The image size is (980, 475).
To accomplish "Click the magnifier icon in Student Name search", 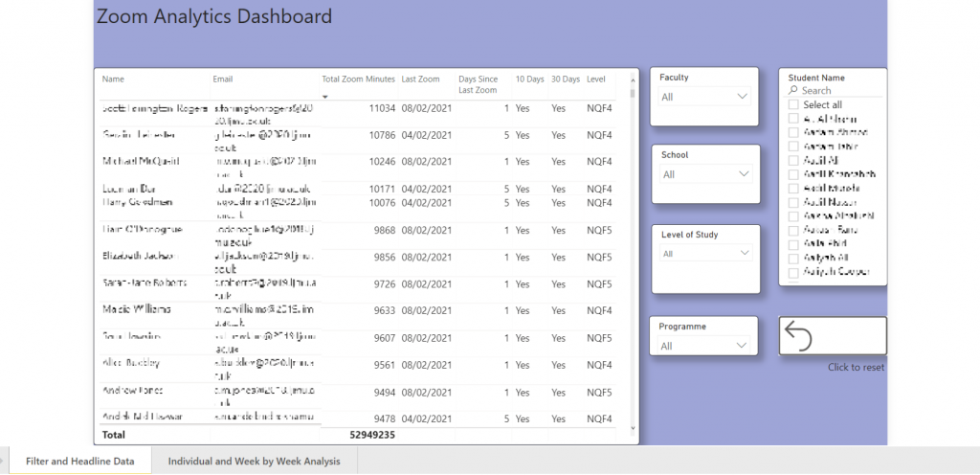I will coord(793,90).
